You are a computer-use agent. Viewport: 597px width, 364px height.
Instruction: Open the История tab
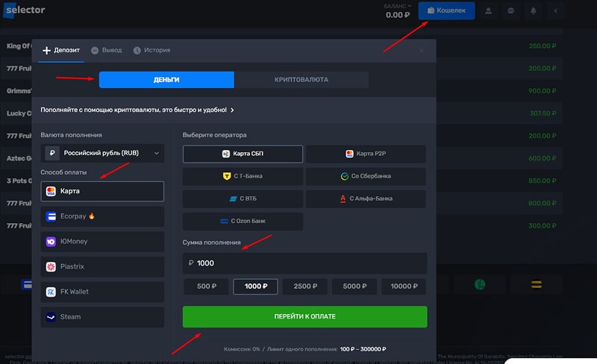point(152,50)
